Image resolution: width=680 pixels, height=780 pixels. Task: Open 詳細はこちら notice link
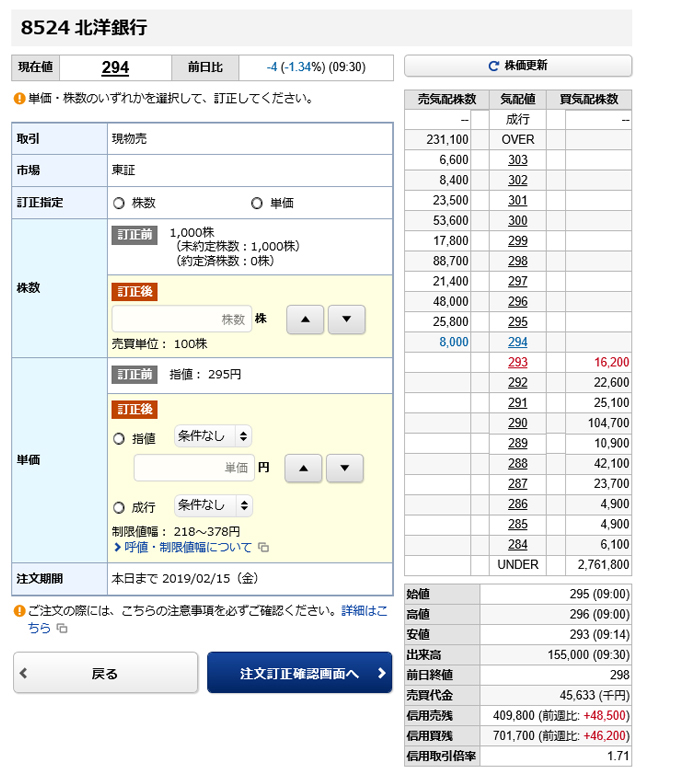click(x=364, y=611)
